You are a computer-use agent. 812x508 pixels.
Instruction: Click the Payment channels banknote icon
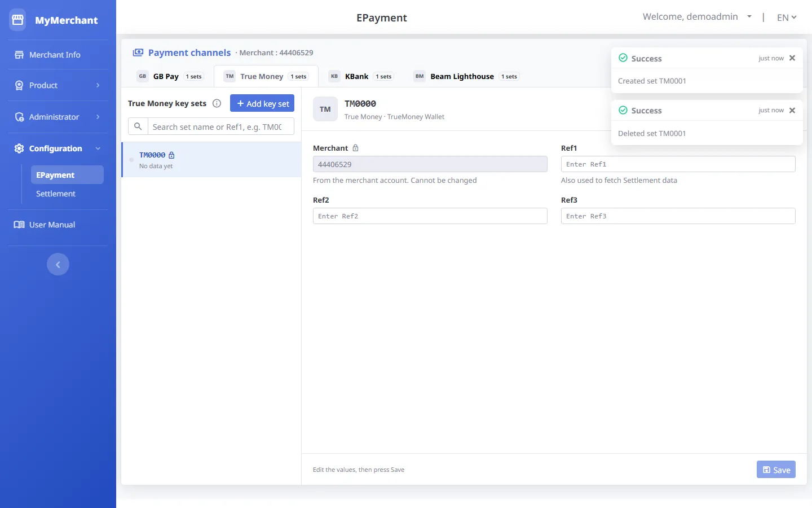point(138,52)
